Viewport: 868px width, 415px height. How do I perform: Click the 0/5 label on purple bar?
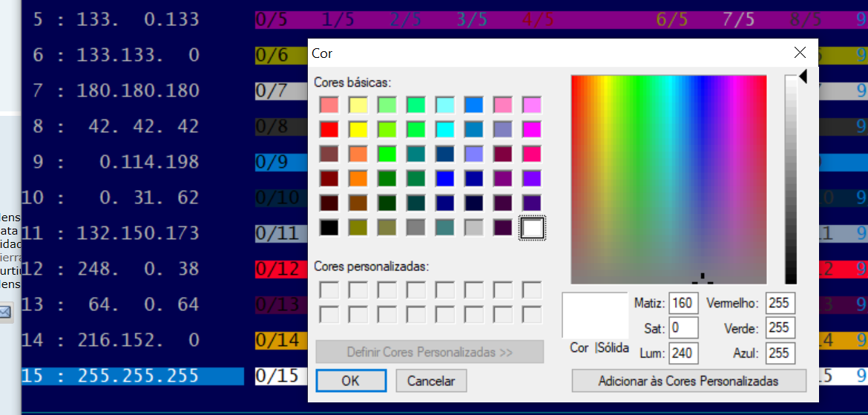pos(272,20)
